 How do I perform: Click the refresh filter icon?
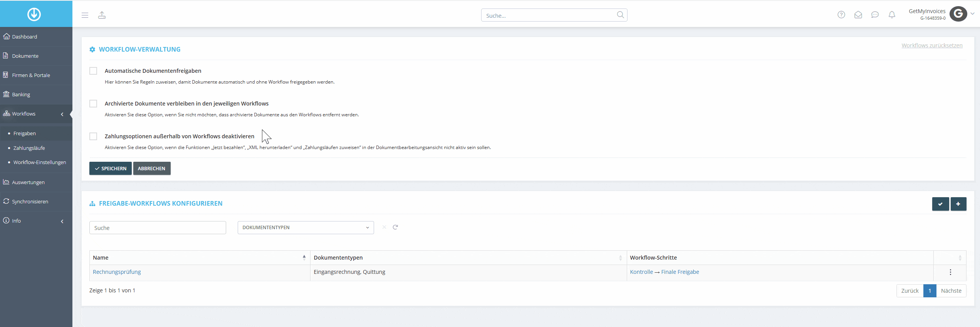(x=395, y=227)
